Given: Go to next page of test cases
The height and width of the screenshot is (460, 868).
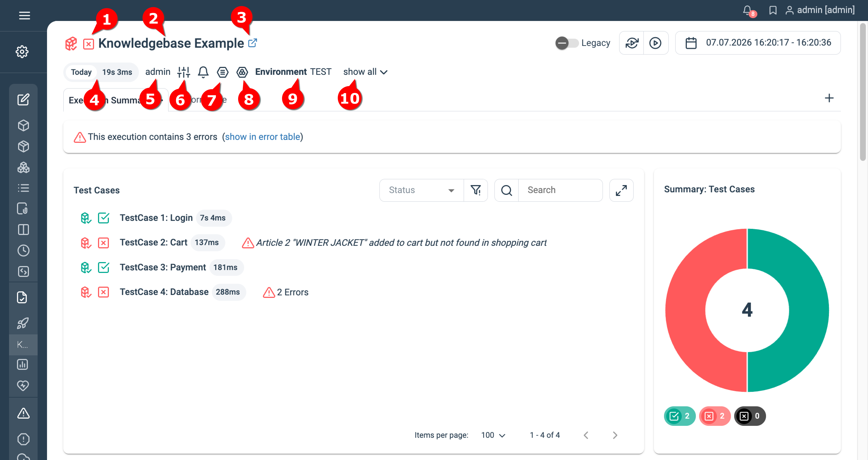Looking at the screenshot, I should click(x=615, y=435).
